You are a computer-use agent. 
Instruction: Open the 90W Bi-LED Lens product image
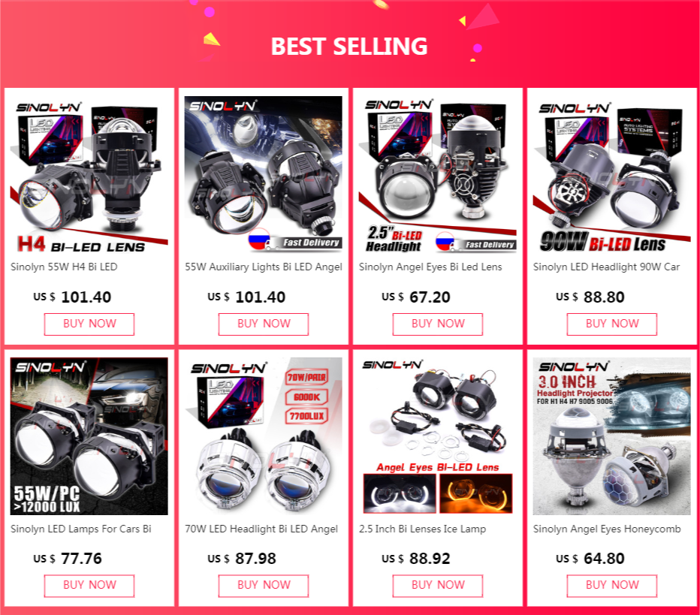611,175
